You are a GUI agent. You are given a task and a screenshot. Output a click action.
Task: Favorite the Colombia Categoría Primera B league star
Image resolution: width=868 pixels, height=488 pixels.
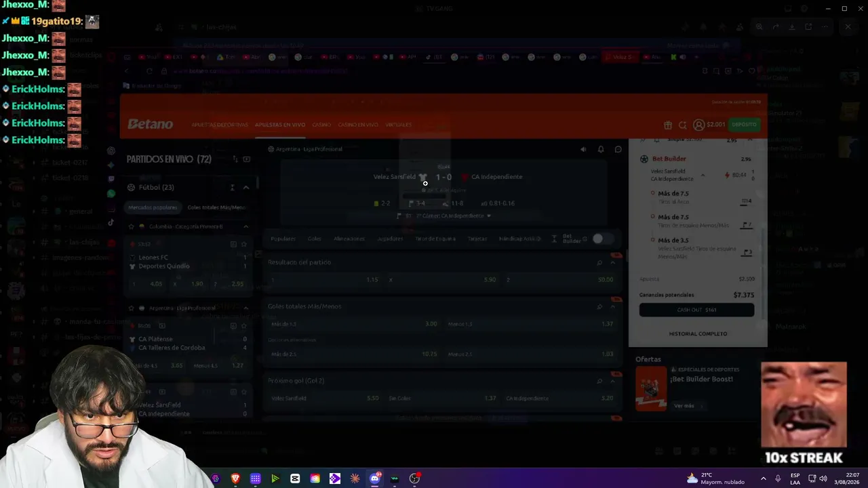coord(132,226)
